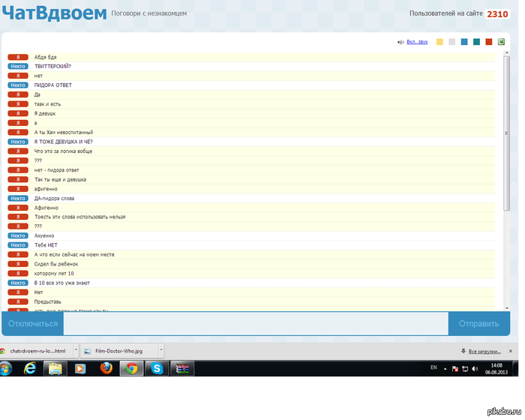Click the green fullscreen icon
Viewport: 525px width, 420px height.
point(501,42)
